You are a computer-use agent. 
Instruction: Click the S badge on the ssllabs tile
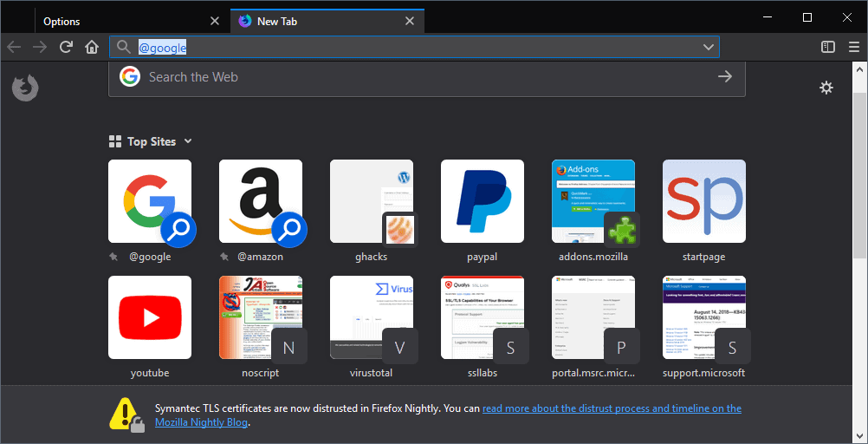point(510,347)
